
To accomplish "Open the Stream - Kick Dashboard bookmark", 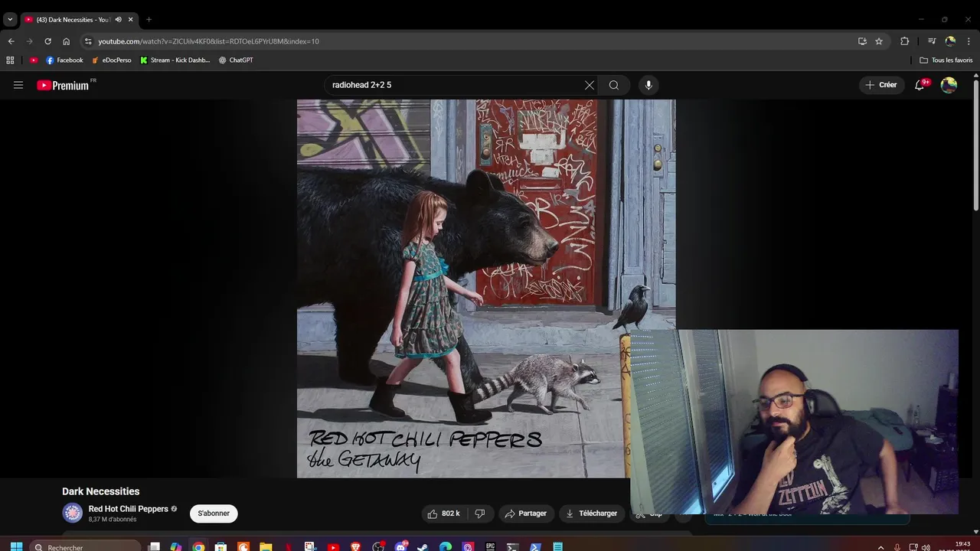I will click(175, 60).
